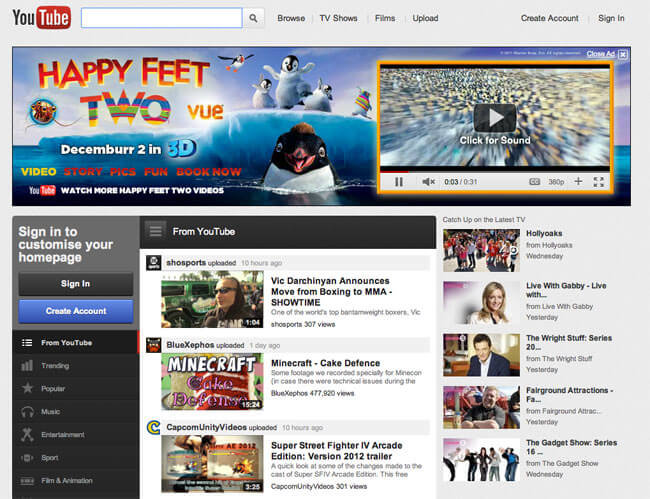This screenshot has height=499, width=650.
Task: Click the Sign In button in sidebar
Action: pyautogui.click(x=75, y=283)
